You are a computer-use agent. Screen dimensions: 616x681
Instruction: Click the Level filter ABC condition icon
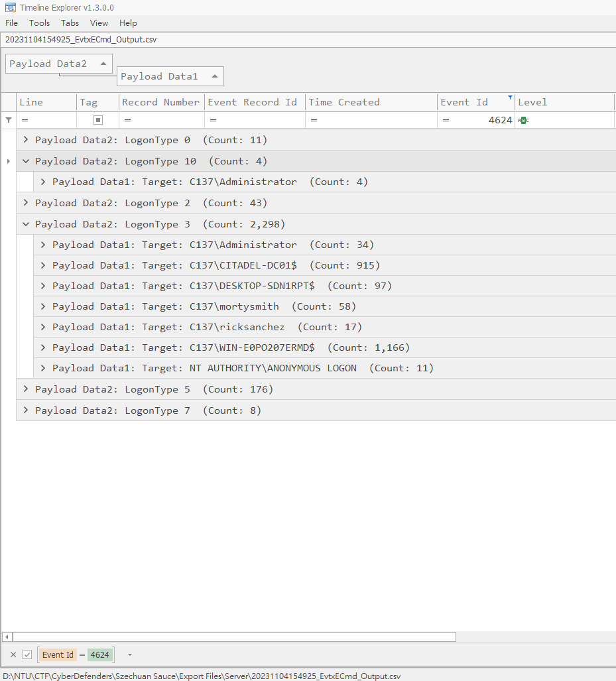pos(523,120)
